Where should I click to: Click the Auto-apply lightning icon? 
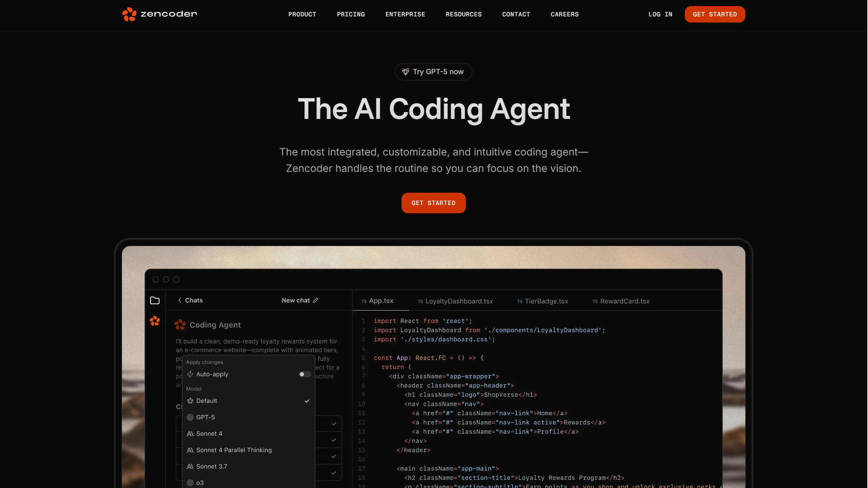point(190,374)
